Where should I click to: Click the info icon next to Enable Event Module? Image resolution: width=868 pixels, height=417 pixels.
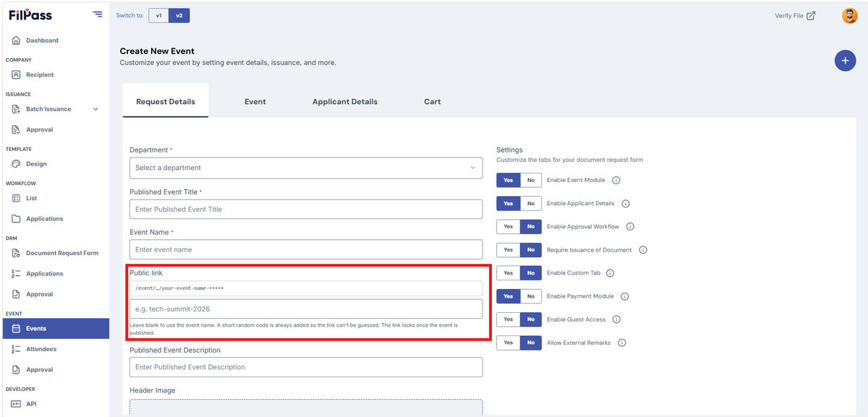[616, 180]
